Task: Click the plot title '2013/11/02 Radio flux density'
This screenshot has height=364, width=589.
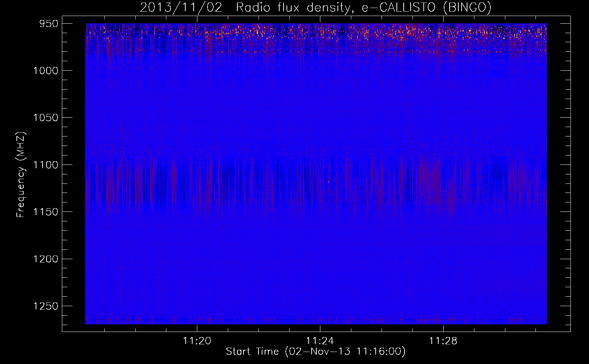Action: (x=315, y=8)
